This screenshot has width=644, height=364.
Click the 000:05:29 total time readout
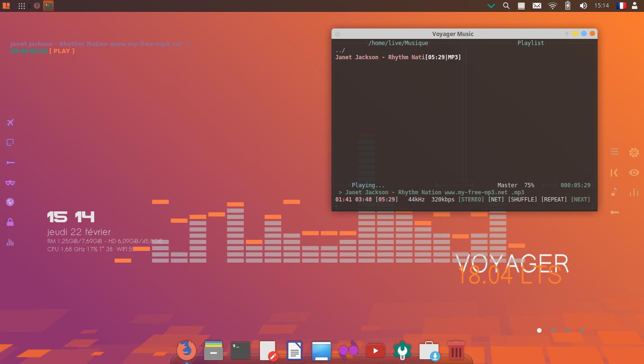pos(575,185)
